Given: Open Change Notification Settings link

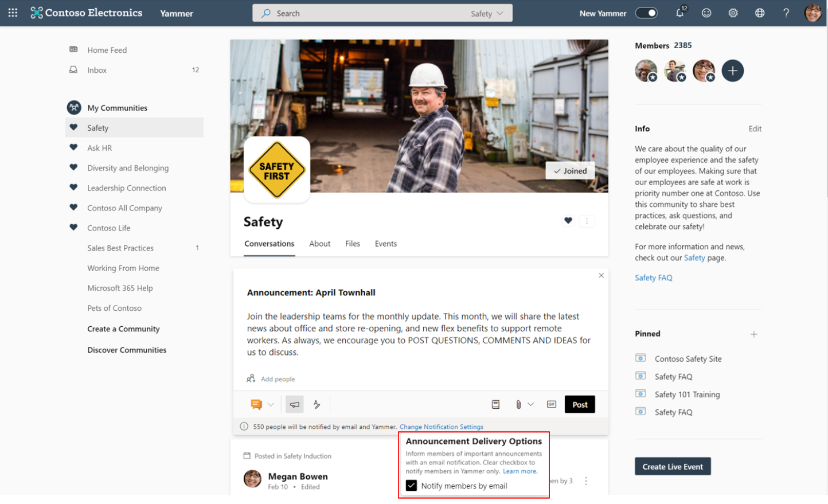Looking at the screenshot, I should pyautogui.click(x=441, y=427).
